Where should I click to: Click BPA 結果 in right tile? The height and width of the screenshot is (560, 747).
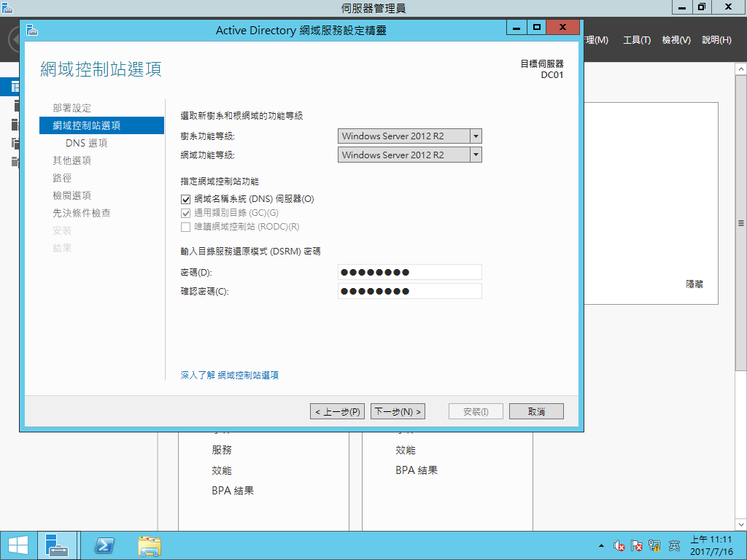(417, 470)
